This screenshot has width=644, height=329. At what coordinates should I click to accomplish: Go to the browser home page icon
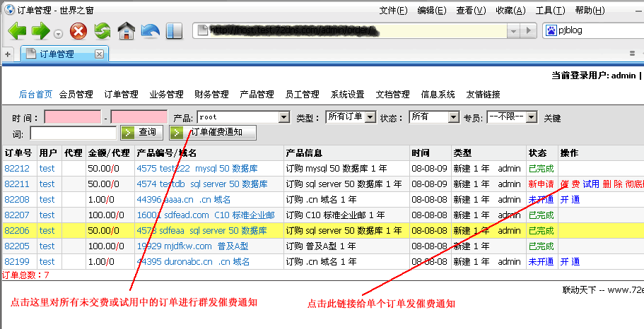[127, 31]
